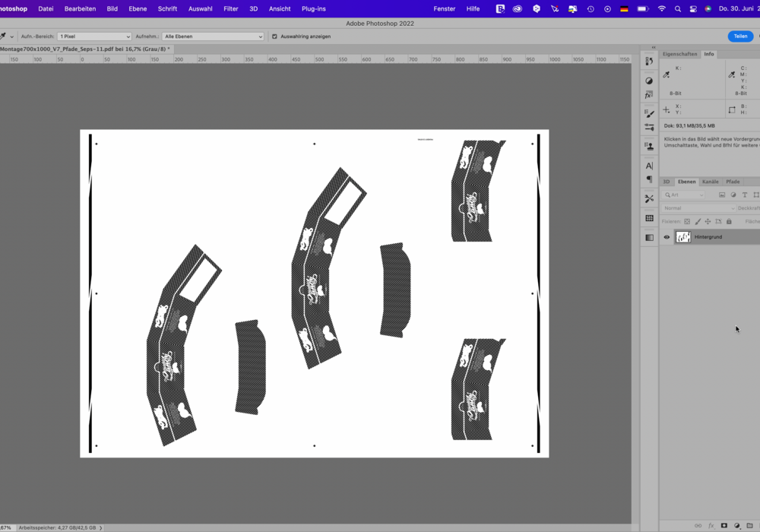Toggle prevent artboard auto-nesting lock
Image resolution: width=760 pixels, height=532 pixels.
pyautogui.click(x=718, y=221)
